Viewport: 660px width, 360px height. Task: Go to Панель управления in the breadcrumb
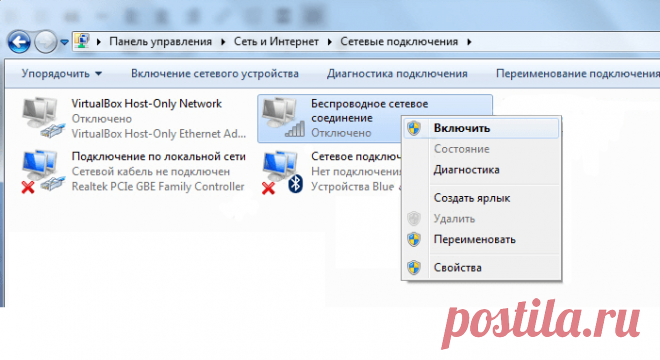(160, 42)
